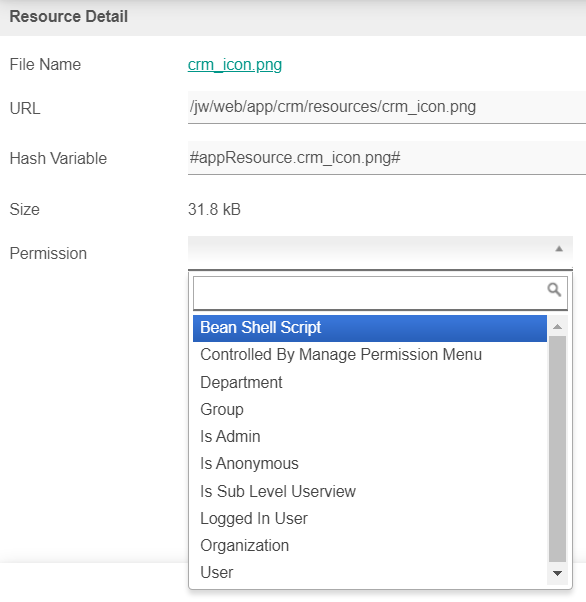The width and height of the screenshot is (586, 602).
Task: Click the URL text field
Action: click(387, 107)
